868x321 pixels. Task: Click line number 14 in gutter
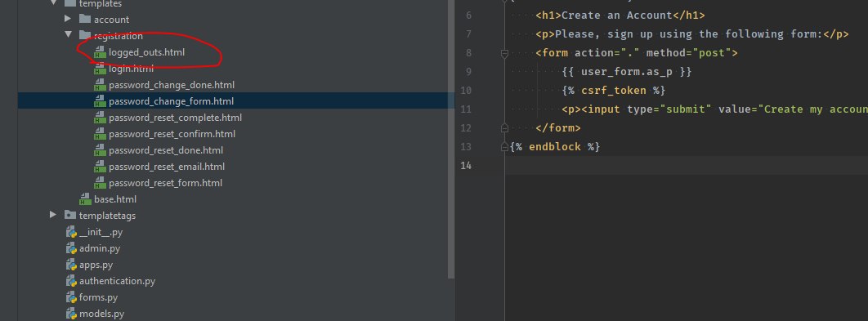click(x=466, y=166)
